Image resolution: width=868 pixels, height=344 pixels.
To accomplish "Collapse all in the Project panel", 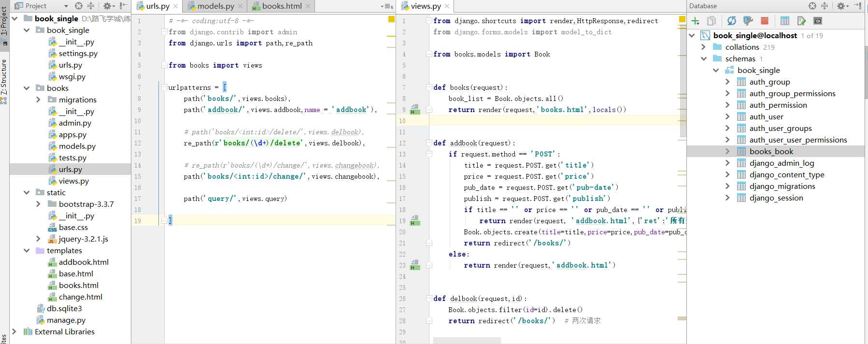I will 91,6.
